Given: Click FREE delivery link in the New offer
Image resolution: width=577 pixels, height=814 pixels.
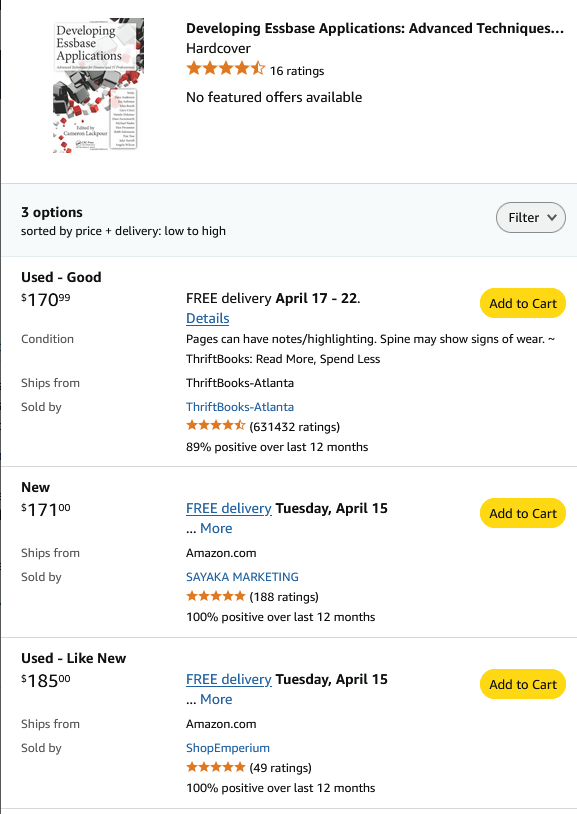Looking at the screenshot, I should [229, 508].
